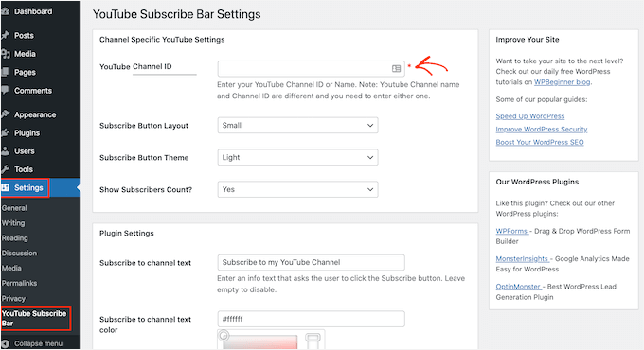
Task: Open the MonsterInsights plugin link
Action: 522,259
